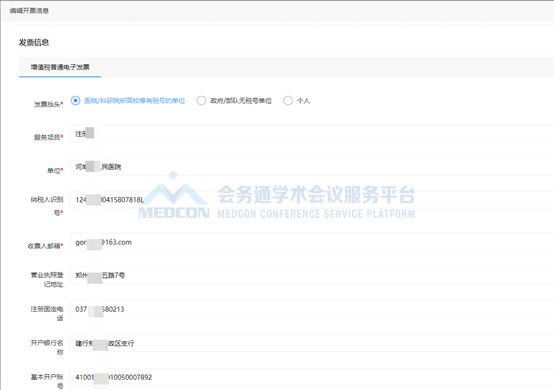Click the 发票信息 section heading

(x=34, y=42)
